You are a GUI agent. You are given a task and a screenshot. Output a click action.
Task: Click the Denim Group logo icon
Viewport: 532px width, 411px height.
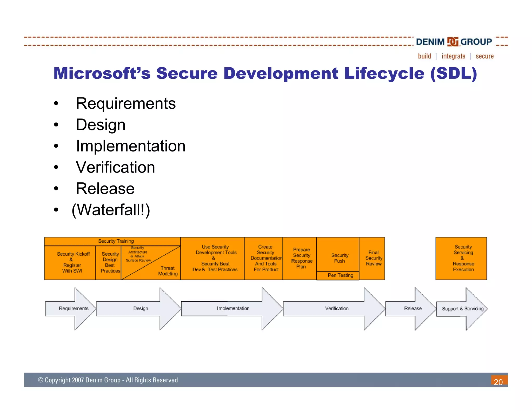click(453, 42)
